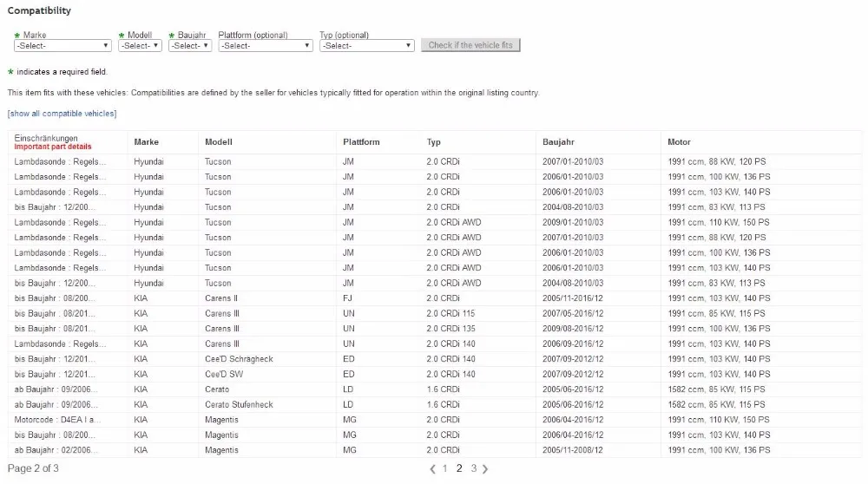Go to next page with right chevron
868x484 pixels.
click(x=485, y=469)
